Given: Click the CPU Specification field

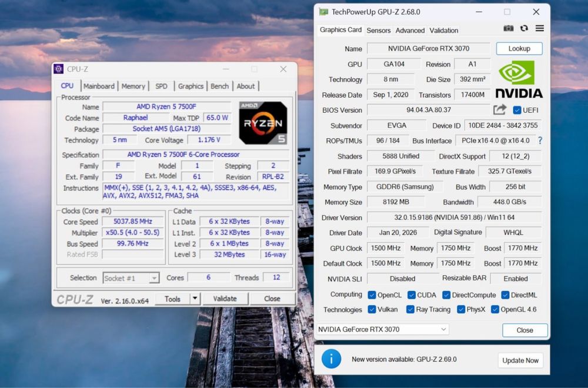Looking at the screenshot, I should coord(195,155).
